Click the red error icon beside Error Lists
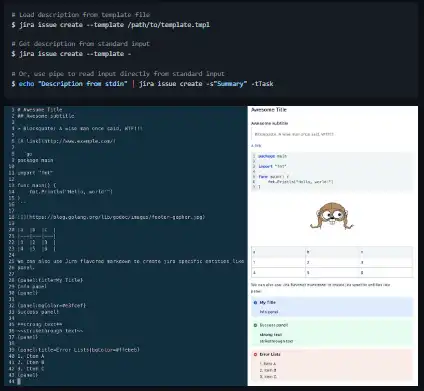424x391 pixels. [255, 355]
